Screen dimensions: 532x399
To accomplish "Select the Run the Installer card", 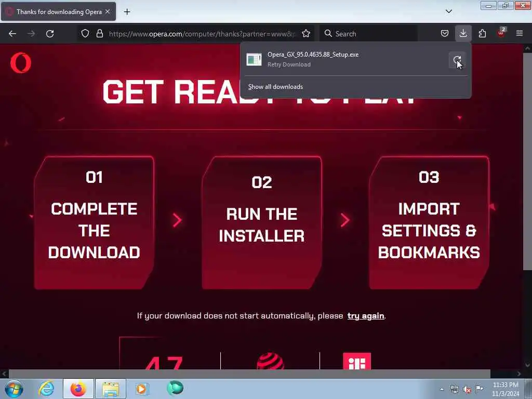I will point(262,223).
